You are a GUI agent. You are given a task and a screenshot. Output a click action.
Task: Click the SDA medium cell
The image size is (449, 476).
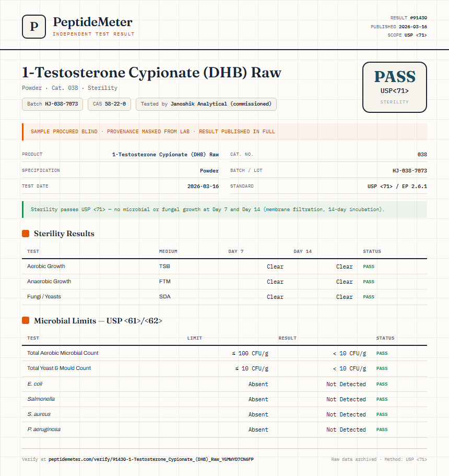click(x=165, y=297)
